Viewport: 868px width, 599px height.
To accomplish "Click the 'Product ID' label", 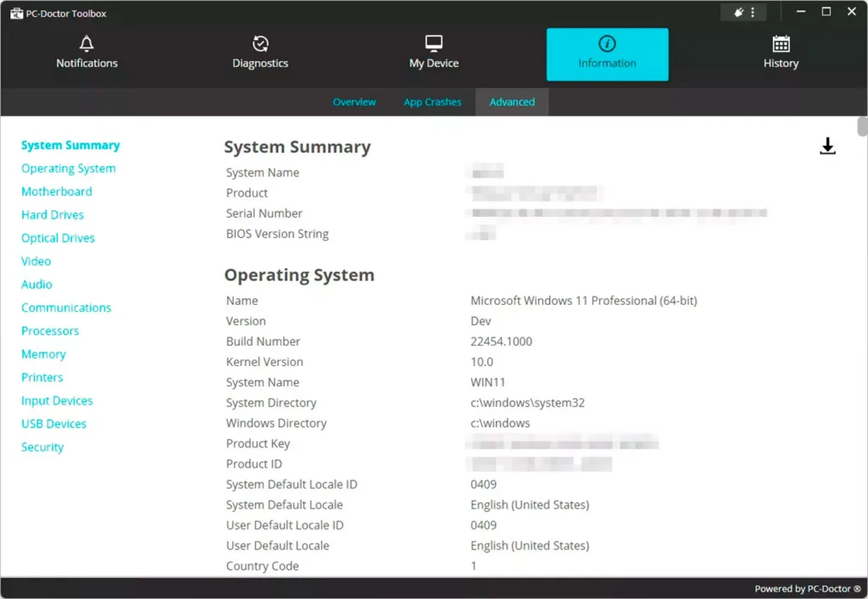I will click(x=253, y=464).
